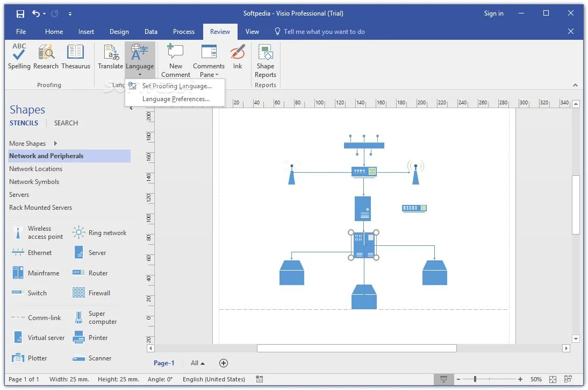Switch to the View tab

[252, 32]
